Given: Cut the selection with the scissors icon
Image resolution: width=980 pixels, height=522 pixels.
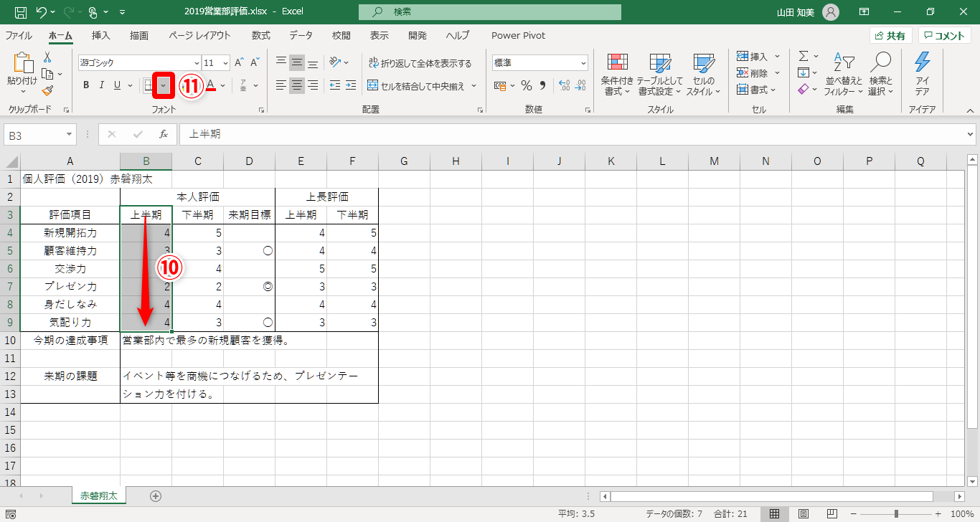Looking at the screenshot, I should (x=47, y=57).
